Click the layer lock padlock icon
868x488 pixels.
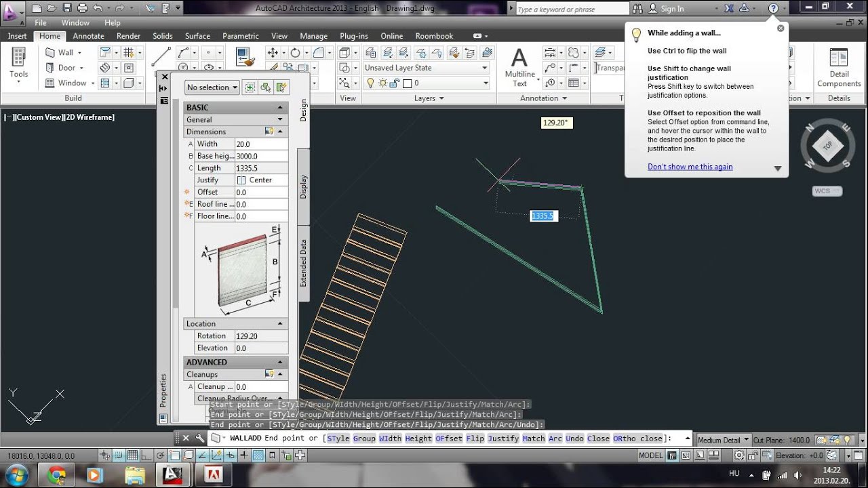pyautogui.click(x=394, y=83)
